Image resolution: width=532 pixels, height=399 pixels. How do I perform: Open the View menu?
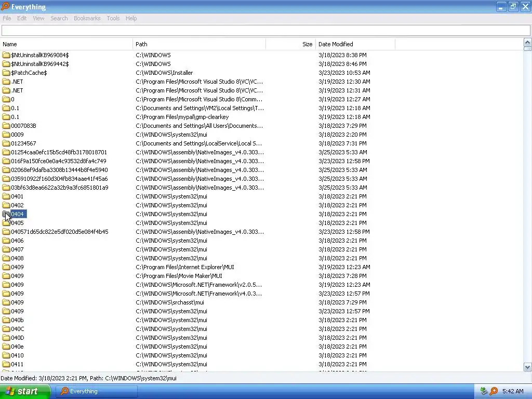38,18
